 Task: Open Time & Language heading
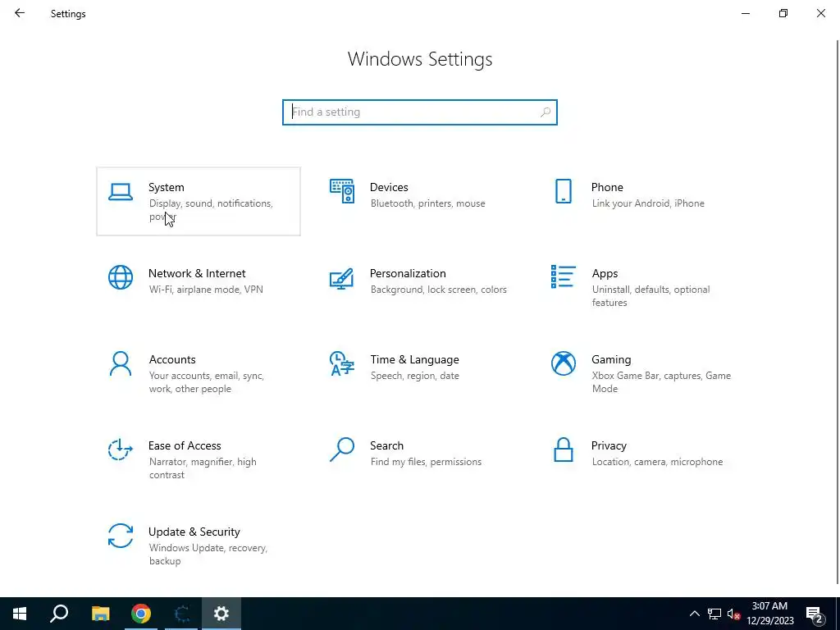[x=414, y=359]
